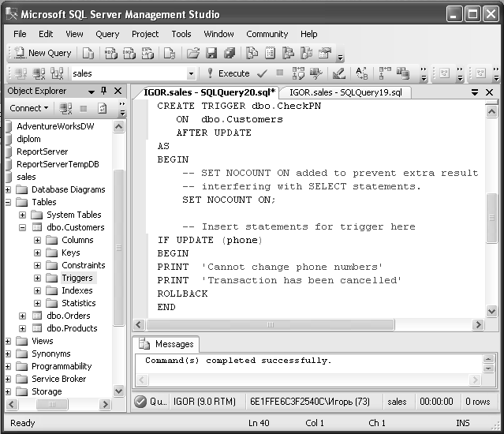Image resolution: width=504 pixels, height=434 pixels.
Task: Open Object Explorer window position dropdown
Action: coord(91,92)
